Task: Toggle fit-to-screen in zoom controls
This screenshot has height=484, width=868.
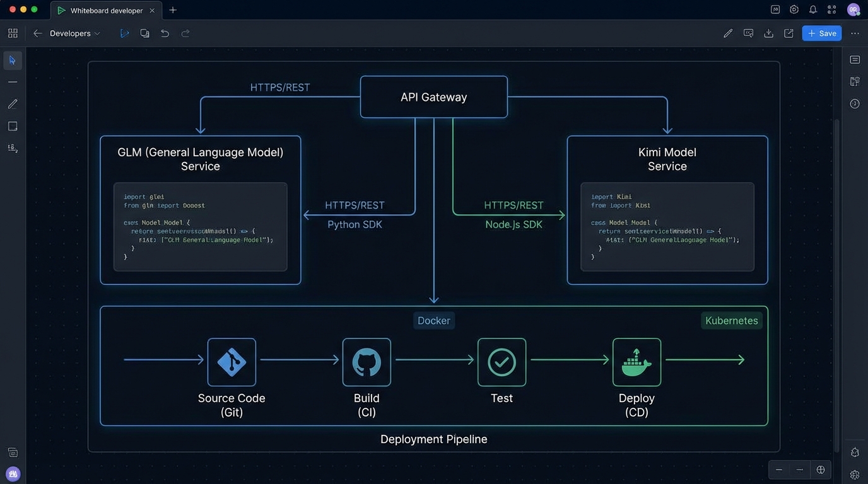Action: [x=821, y=470]
